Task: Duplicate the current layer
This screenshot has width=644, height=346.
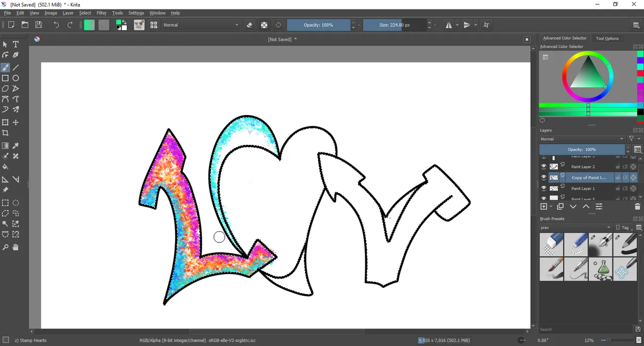Action: pos(560,207)
